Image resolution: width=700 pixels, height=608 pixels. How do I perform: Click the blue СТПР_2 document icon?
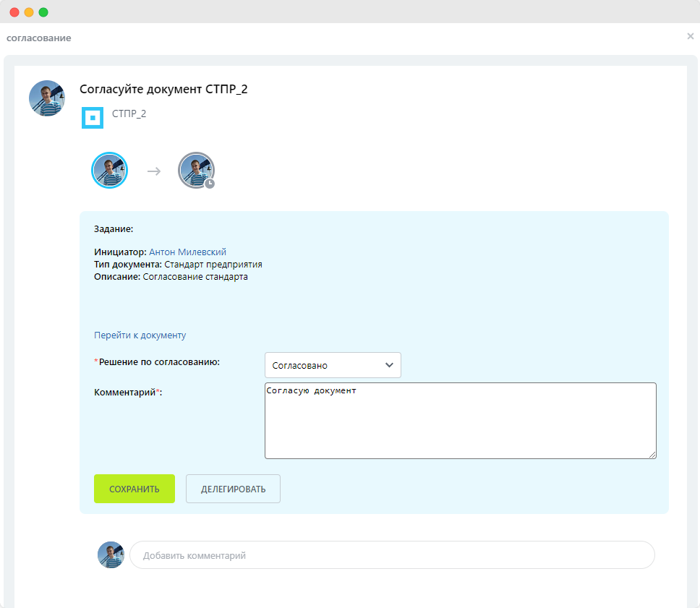tap(93, 118)
